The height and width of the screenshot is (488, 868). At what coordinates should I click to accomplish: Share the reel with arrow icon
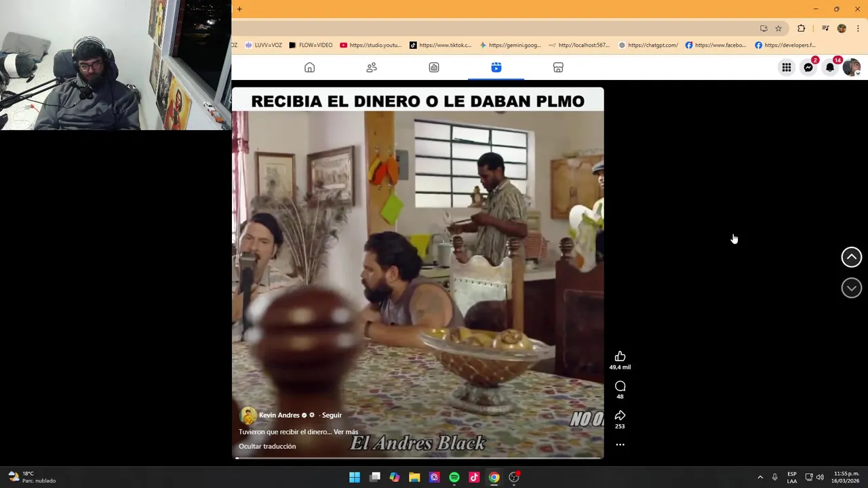620,415
